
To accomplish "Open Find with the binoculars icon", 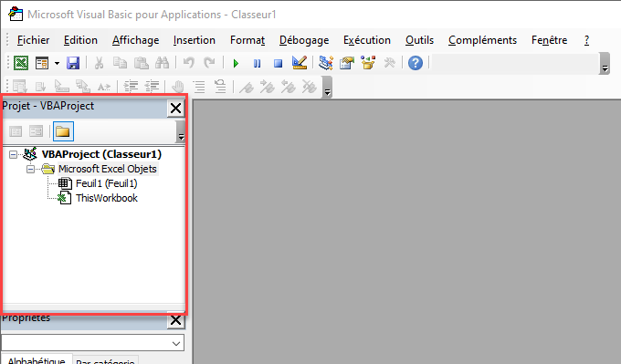I will (163, 63).
